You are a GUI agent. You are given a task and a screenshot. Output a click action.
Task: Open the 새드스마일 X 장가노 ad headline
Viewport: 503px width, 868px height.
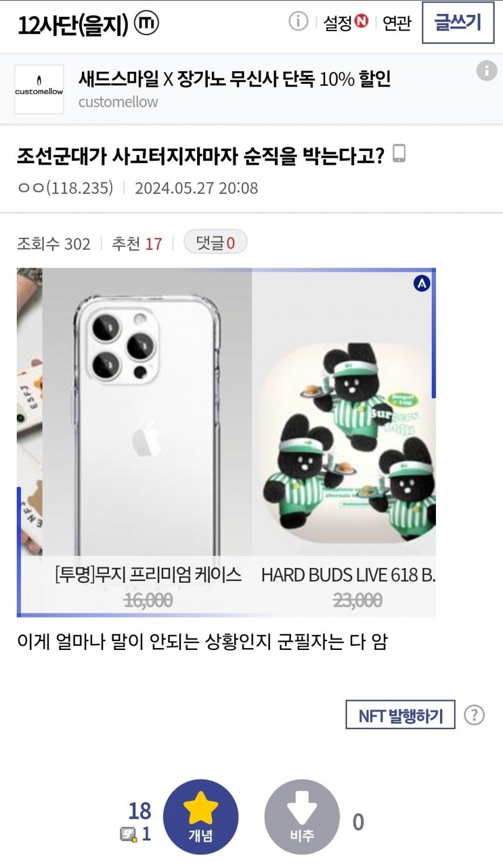click(x=234, y=78)
